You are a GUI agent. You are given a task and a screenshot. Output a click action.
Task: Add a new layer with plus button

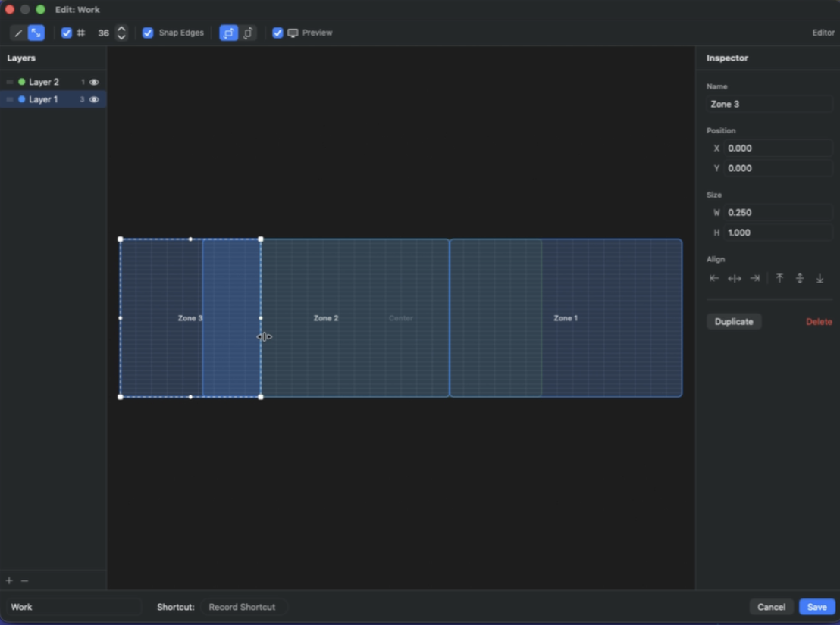(x=9, y=581)
